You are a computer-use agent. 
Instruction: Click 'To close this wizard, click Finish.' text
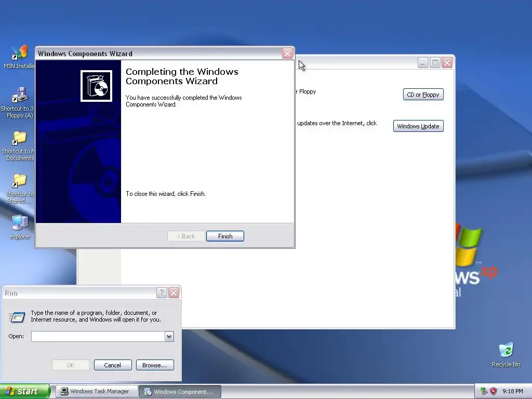pos(166,194)
